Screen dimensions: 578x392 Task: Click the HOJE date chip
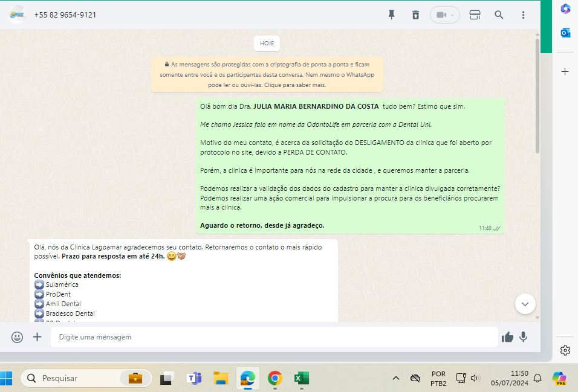[x=267, y=43]
